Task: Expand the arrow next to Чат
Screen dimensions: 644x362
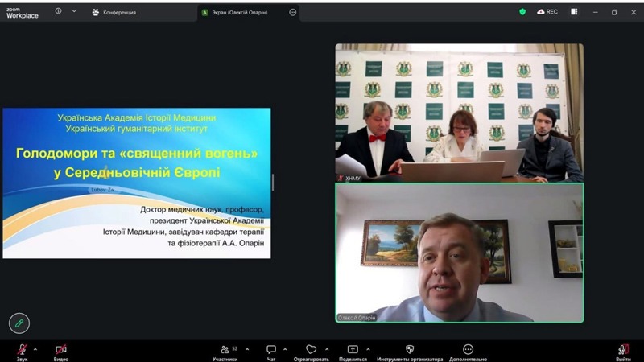Action: 287,349
